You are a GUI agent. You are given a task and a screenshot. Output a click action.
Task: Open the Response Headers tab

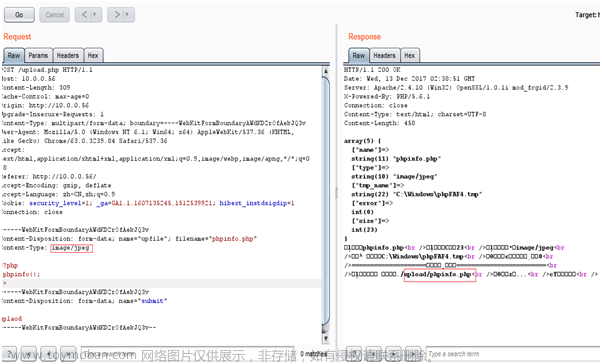tap(384, 56)
